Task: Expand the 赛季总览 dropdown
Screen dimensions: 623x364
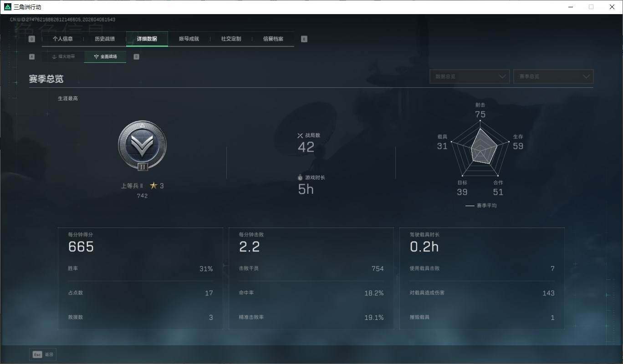Action: coord(553,76)
